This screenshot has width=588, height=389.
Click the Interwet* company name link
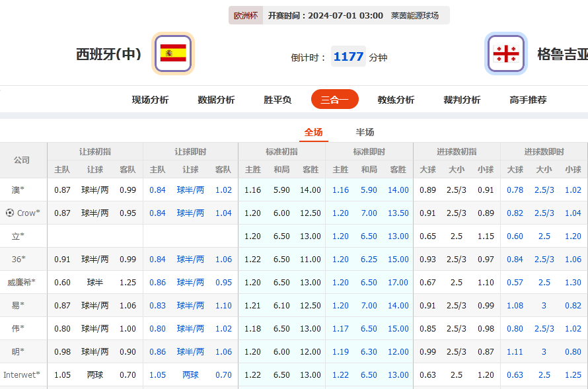click(x=22, y=374)
